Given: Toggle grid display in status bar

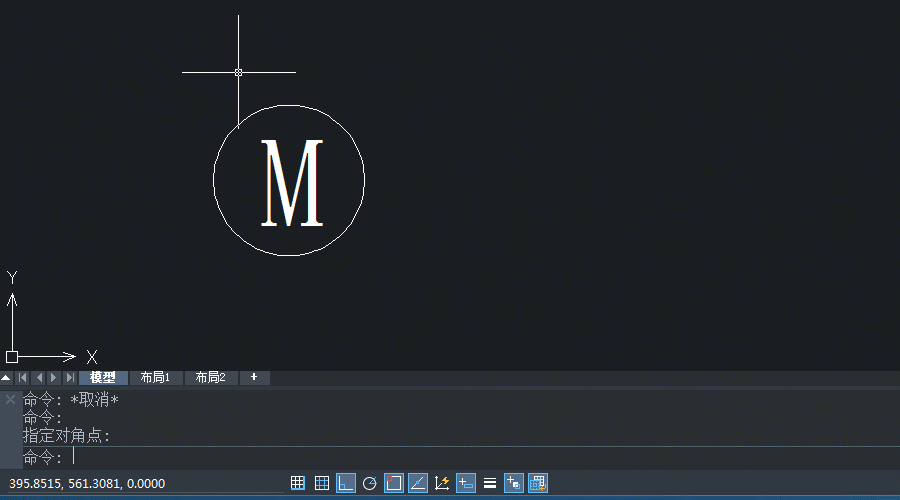Looking at the screenshot, I should [x=322, y=483].
